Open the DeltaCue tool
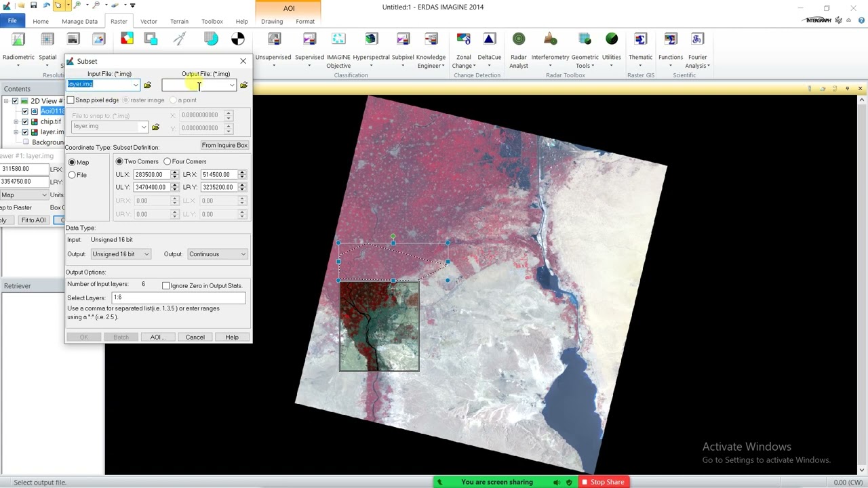Screen dimensions: 868x488 490,39
